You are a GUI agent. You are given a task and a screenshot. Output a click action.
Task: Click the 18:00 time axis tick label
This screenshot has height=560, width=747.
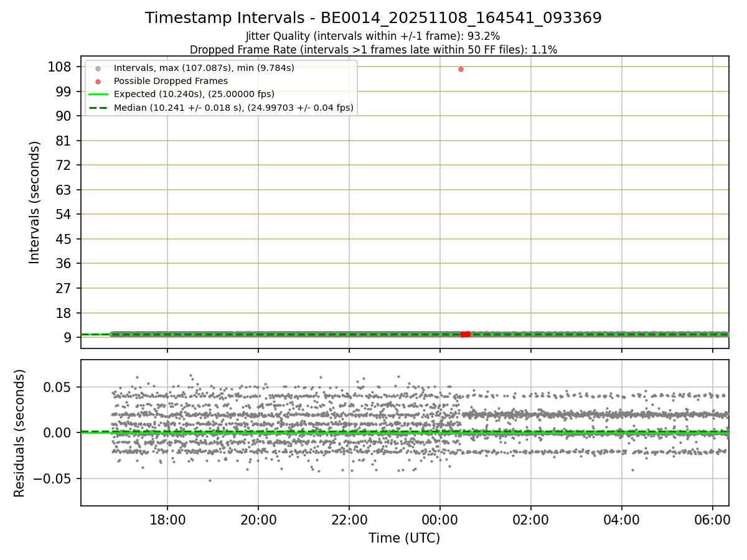[x=167, y=520]
